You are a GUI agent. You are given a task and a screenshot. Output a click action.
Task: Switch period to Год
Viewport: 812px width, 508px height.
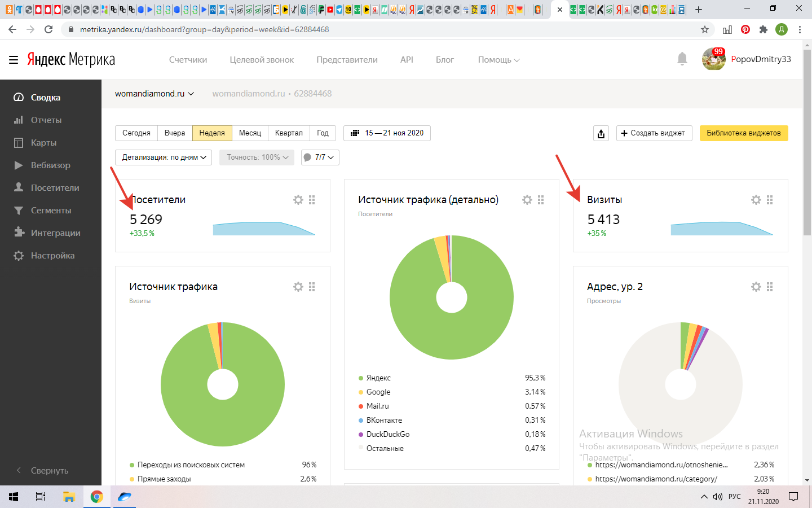(x=323, y=133)
